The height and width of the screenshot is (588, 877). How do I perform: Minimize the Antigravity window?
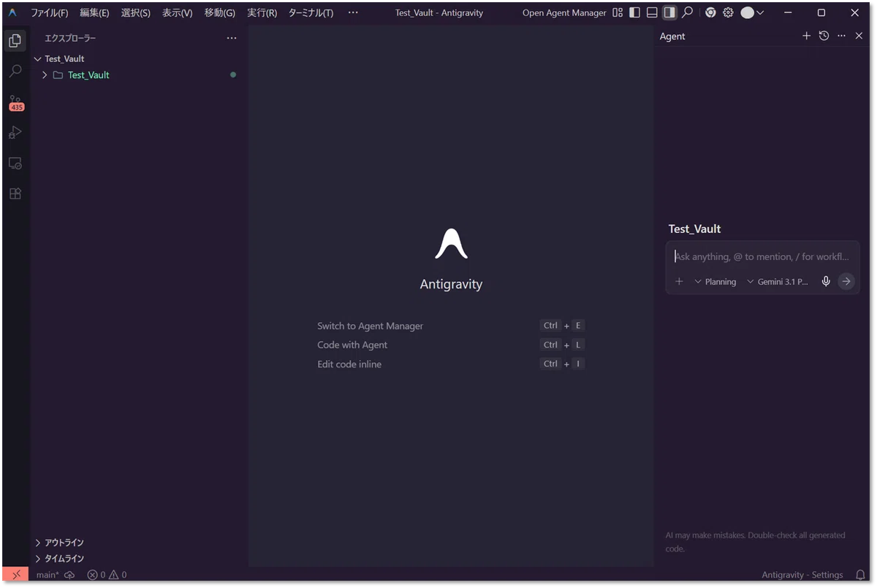click(x=788, y=12)
